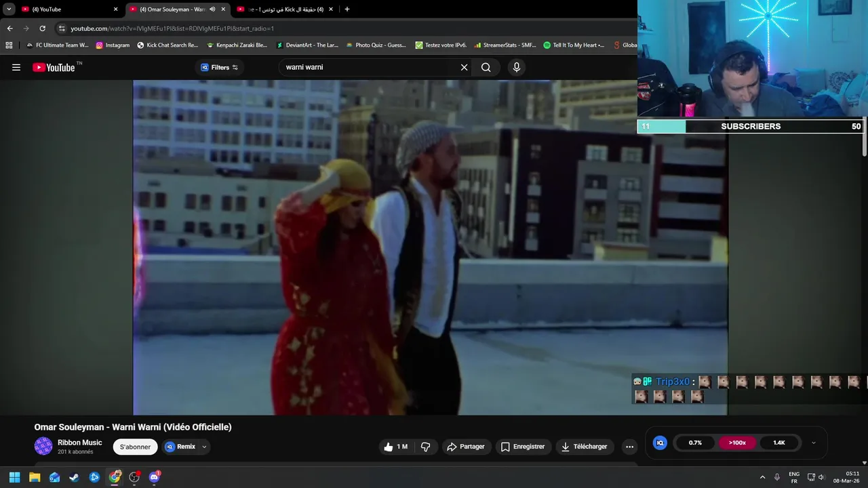The height and width of the screenshot is (488, 868).
Task: Open the blue taskbar app beside Steam
Action: 94,477
